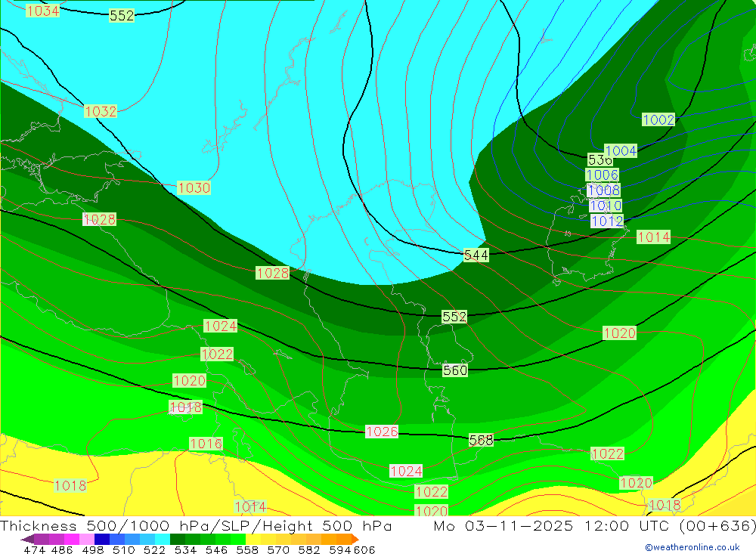
Task: Open the weatheronline.co.uk copyright link
Action: (x=692, y=547)
